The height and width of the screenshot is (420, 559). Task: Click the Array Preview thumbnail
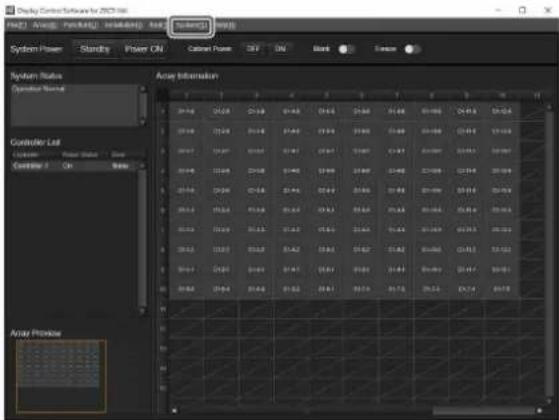pyautogui.click(x=61, y=376)
